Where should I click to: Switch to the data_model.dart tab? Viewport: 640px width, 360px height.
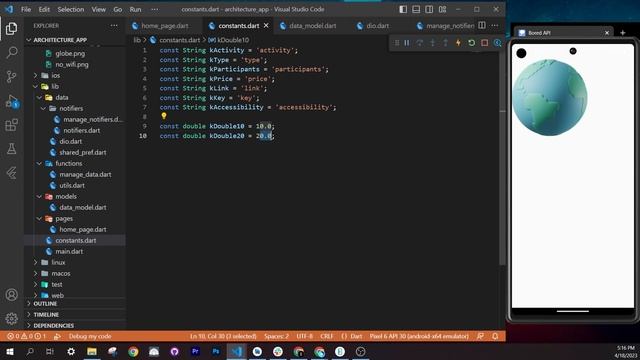[313, 26]
